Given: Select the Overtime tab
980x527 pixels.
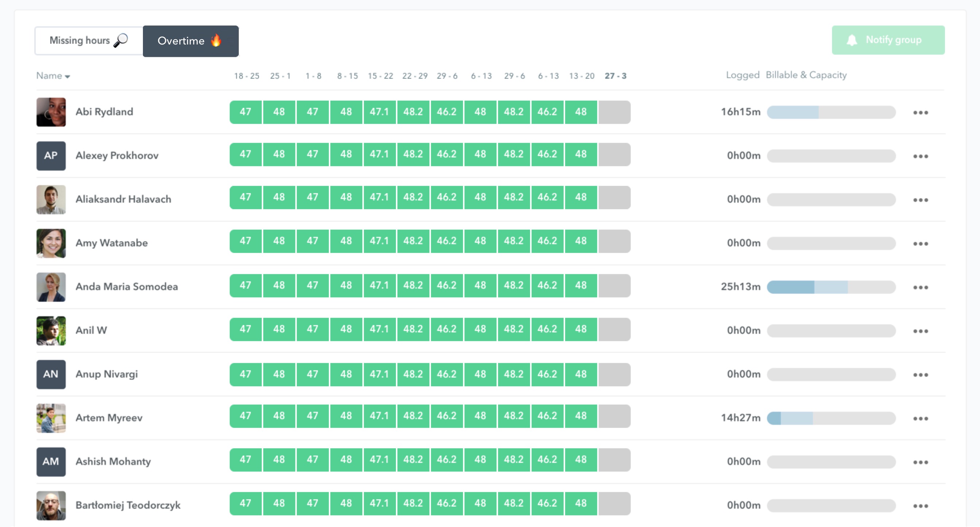Looking at the screenshot, I should click(190, 41).
